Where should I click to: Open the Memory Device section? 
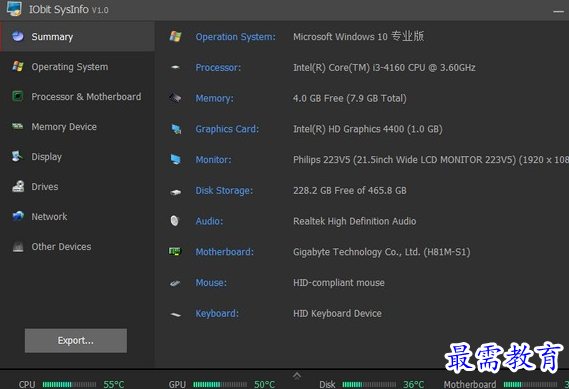pos(77,127)
